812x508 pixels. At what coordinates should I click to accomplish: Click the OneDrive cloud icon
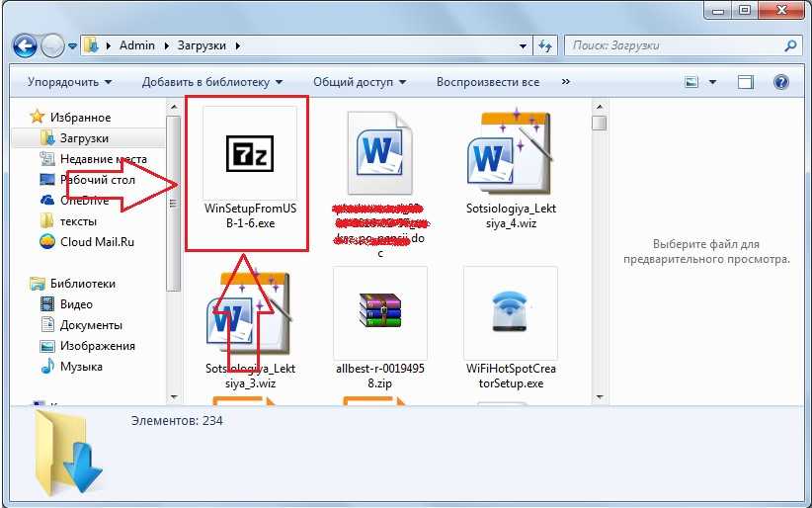(47, 200)
